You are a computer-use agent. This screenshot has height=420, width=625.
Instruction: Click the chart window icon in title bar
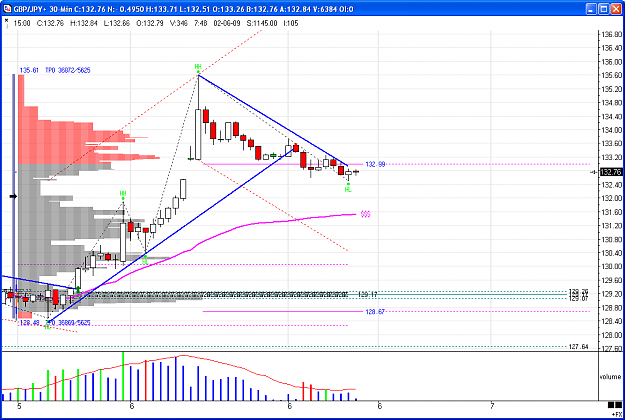7,8
